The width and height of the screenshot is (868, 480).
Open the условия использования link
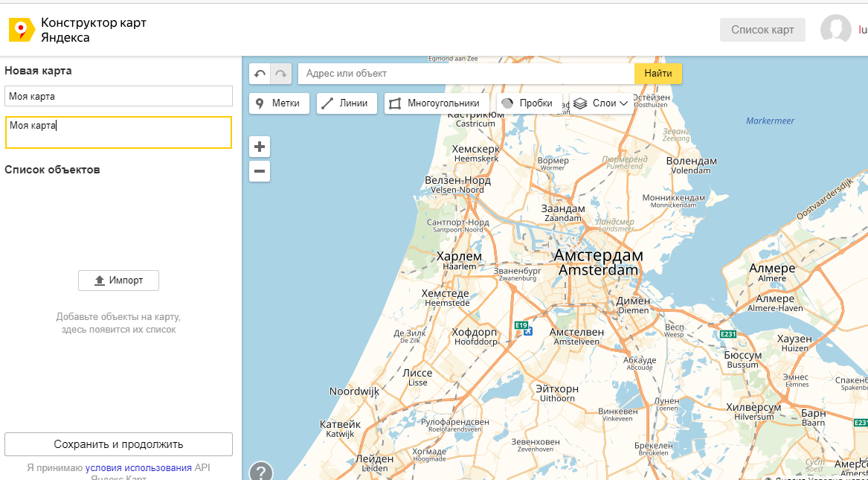pyautogui.click(x=138, y=467)
